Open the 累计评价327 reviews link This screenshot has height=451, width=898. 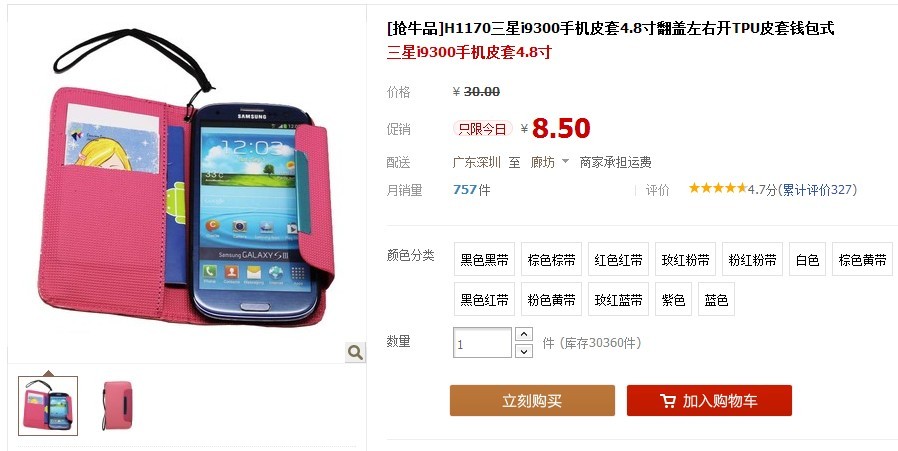[x=818, y=190]
